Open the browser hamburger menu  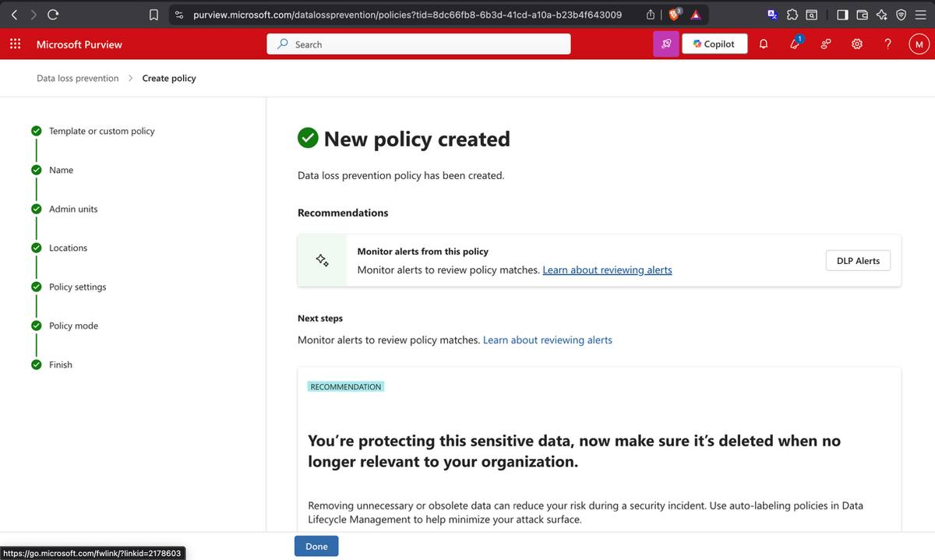pyautogui.click(x=920, y=14)
